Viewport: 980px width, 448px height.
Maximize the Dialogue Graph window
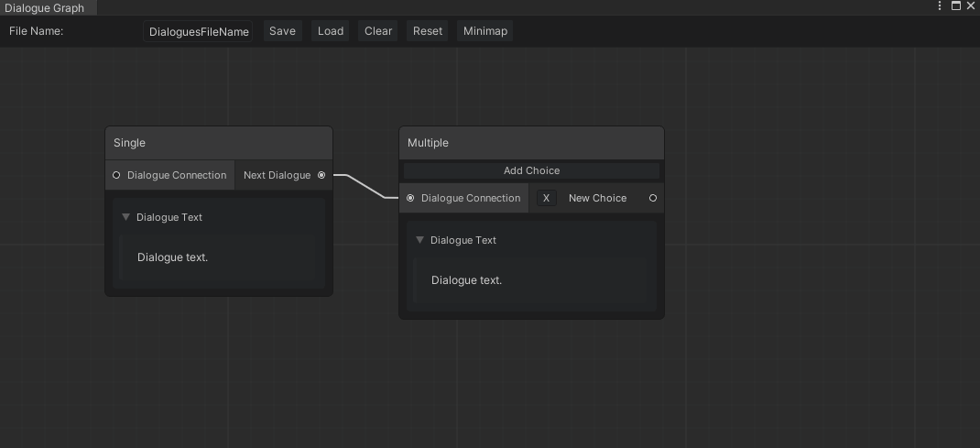955,6
